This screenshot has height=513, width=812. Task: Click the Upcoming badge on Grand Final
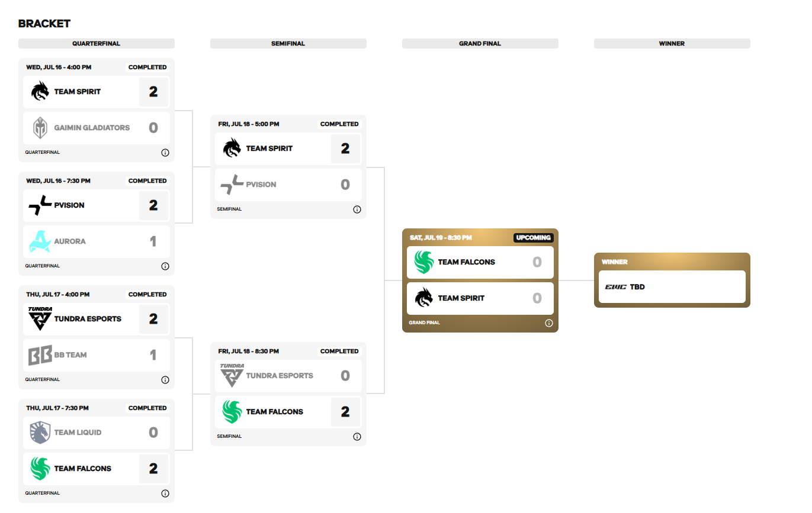tap(533, 238)
